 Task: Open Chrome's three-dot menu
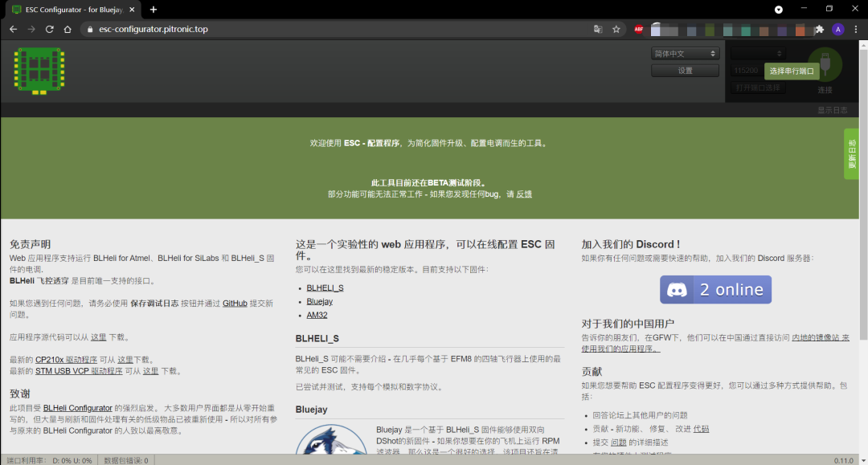click(856, 29)
